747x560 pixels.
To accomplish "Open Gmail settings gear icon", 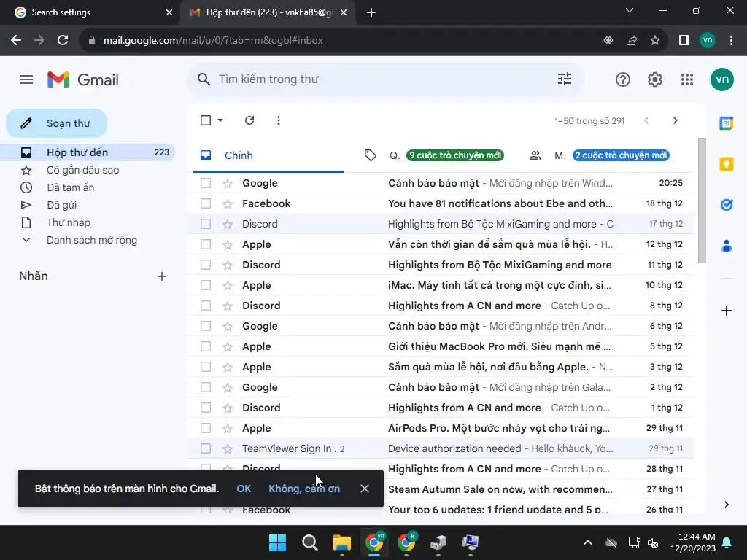I will (x=655, y=79).
